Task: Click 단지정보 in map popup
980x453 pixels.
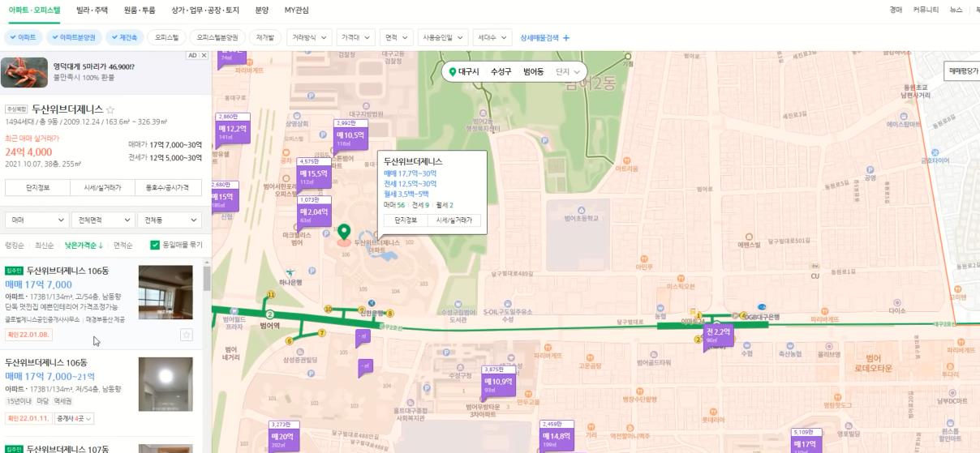Action: 406,220
